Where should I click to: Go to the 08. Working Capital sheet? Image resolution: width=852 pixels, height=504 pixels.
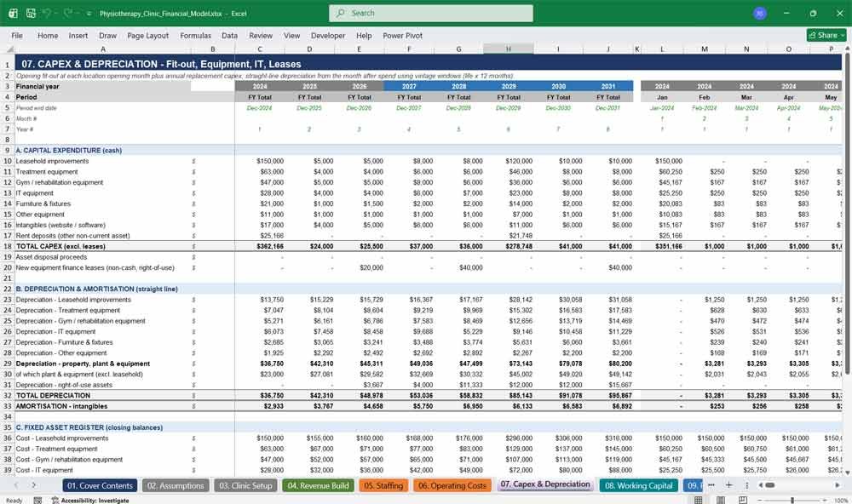coord(638,485)
